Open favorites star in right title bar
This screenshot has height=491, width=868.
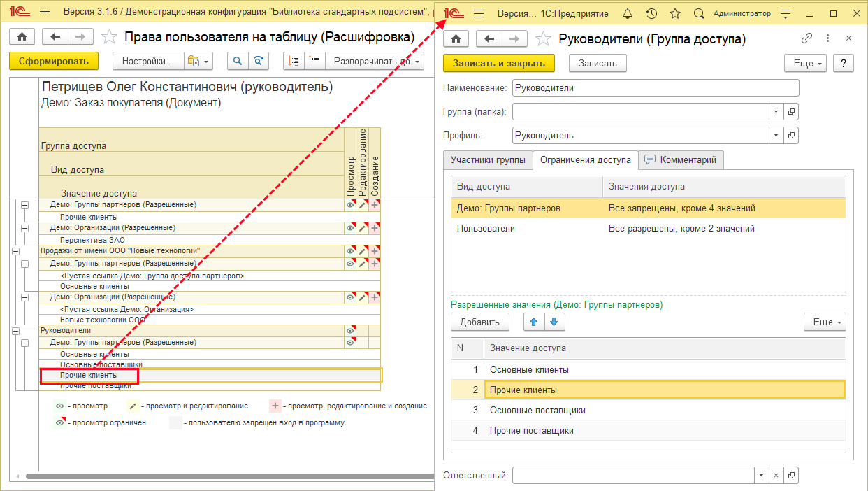click(x=674, y=13)
